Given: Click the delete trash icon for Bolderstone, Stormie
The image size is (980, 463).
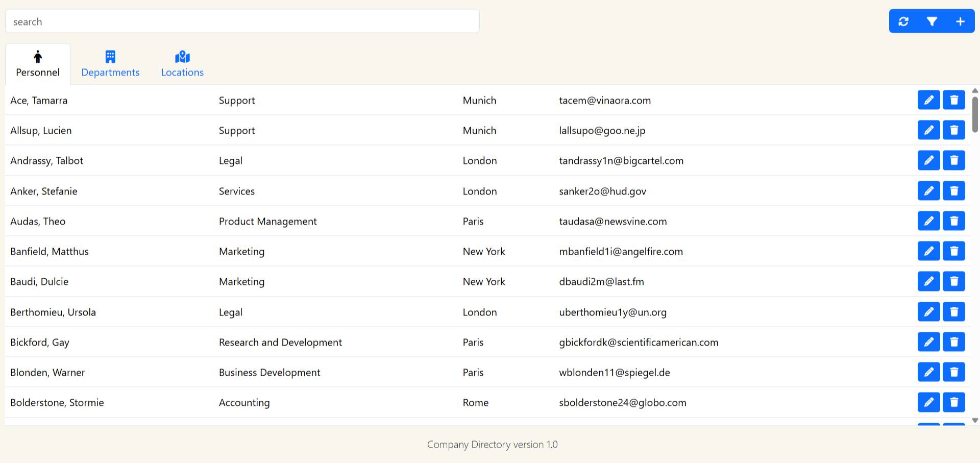Looking at the screenshot, I should click(x=953, y=402).
